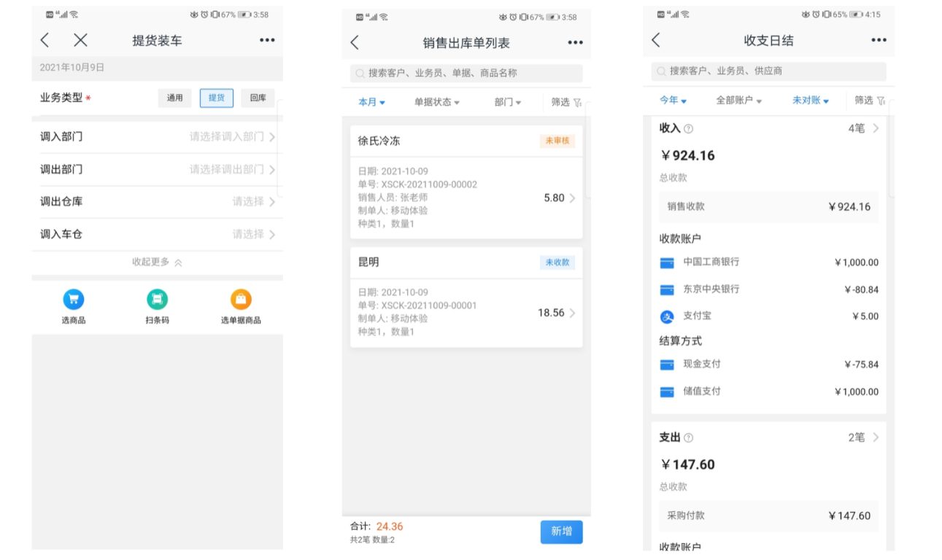
Task: Go back from 收支日结 screen
Action: point(655,40)
